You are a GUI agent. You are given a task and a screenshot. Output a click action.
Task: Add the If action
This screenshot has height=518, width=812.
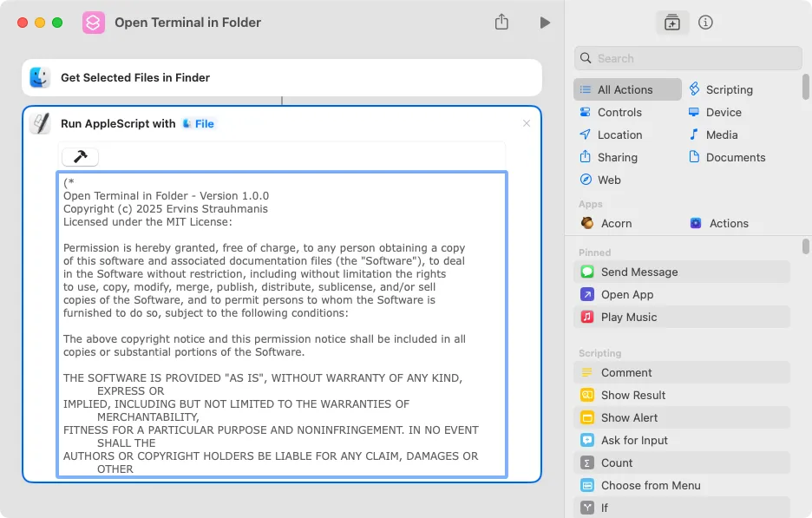682,508
